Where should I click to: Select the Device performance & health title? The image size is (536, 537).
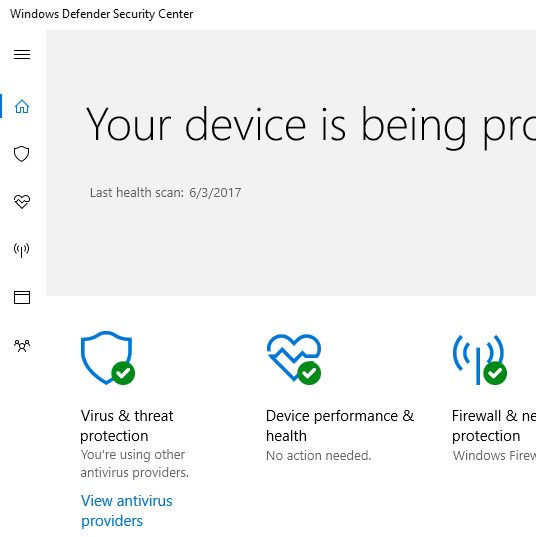coord(340,426)
